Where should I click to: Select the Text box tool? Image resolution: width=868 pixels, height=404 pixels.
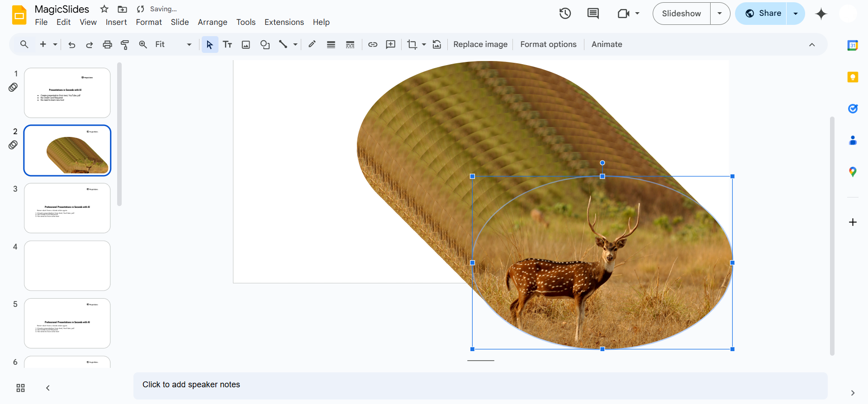click(x=228, y=44)
